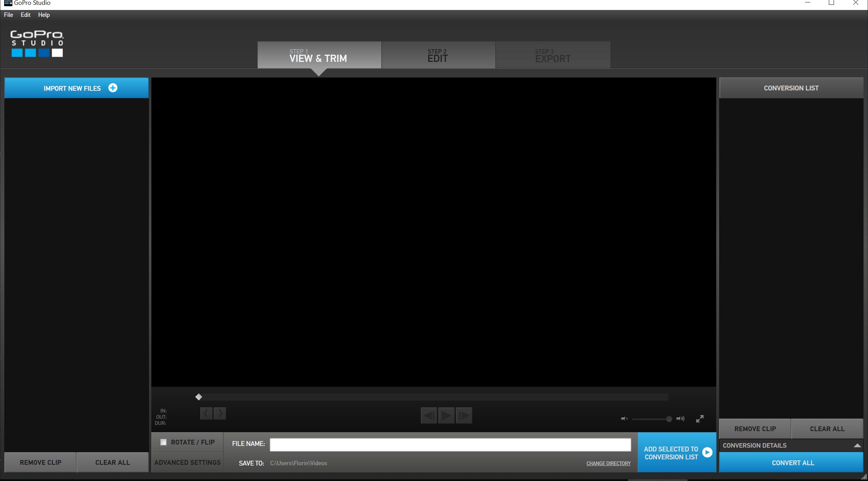
Task: Switch to Step 2 Edit tab
Action: 438,55
